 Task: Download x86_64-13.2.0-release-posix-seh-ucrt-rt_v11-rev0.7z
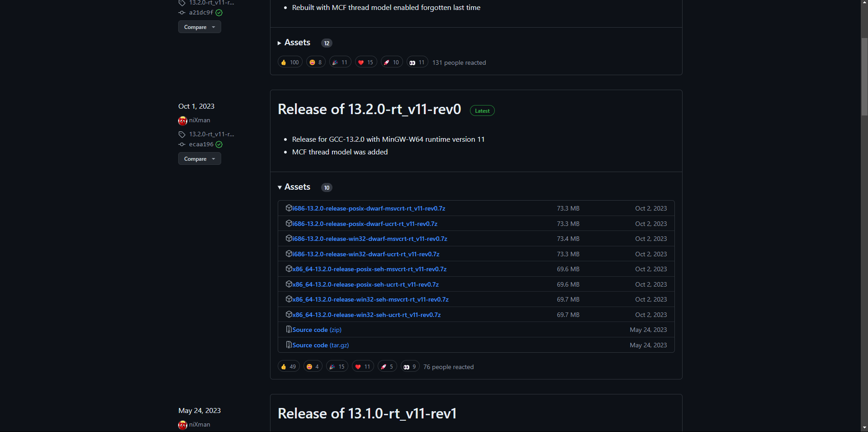point(365,284)
